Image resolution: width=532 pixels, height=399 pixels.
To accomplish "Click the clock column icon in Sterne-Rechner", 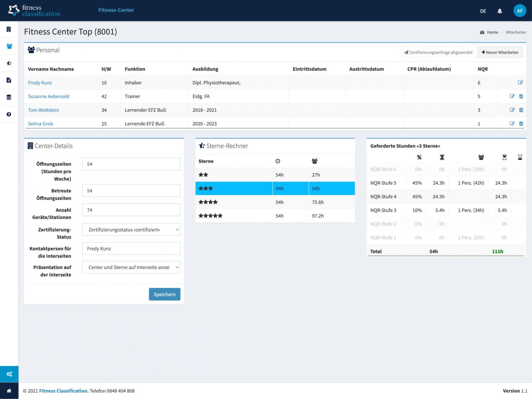I will click(x=278, y=161).
